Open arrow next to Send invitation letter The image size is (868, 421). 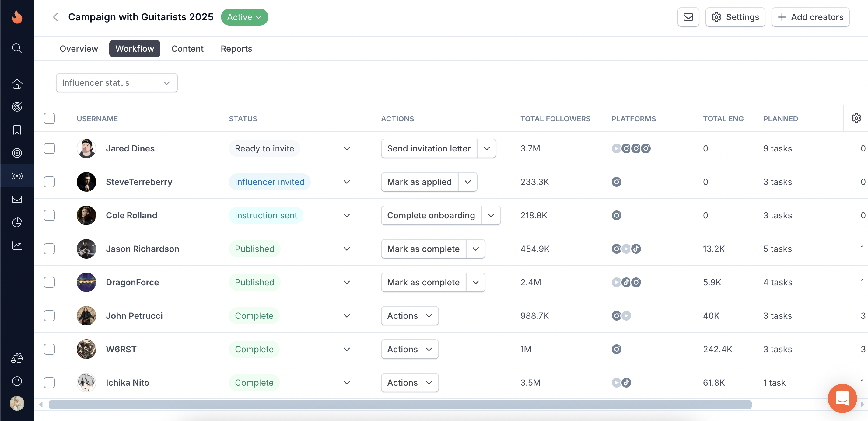coord(486,148)
